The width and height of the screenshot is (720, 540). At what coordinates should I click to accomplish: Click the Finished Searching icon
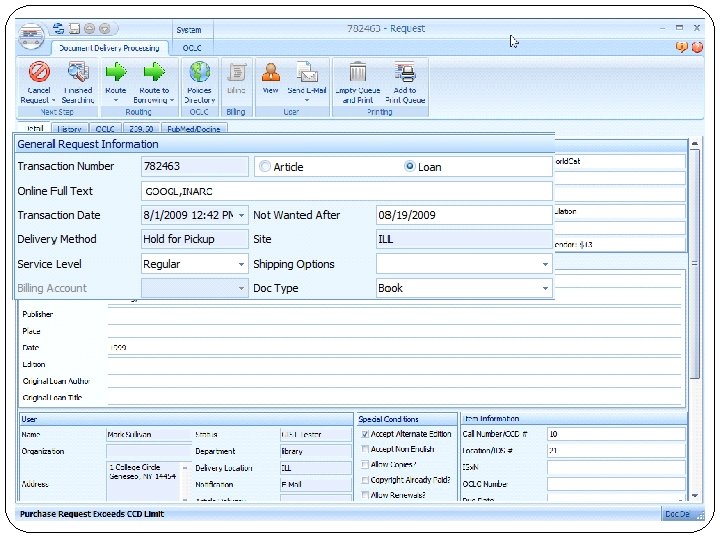[x=78, y=72]
